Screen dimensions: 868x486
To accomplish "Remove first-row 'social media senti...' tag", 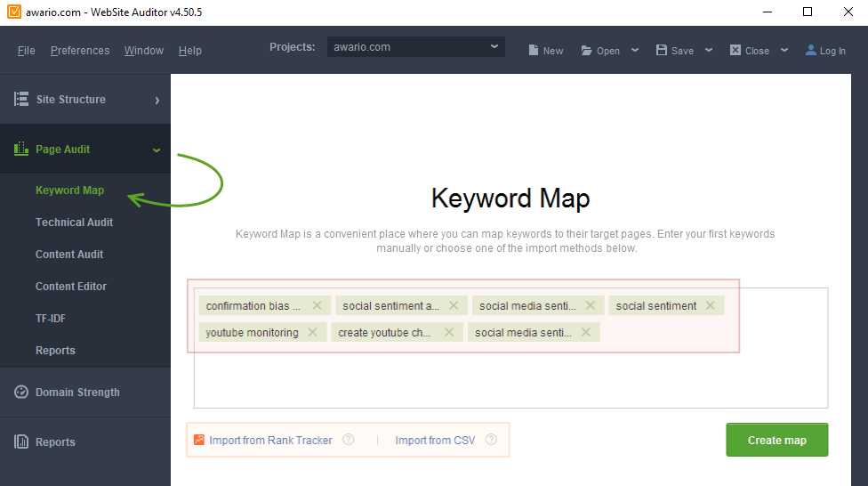I will pyautogui.click(x=591, y=305).
